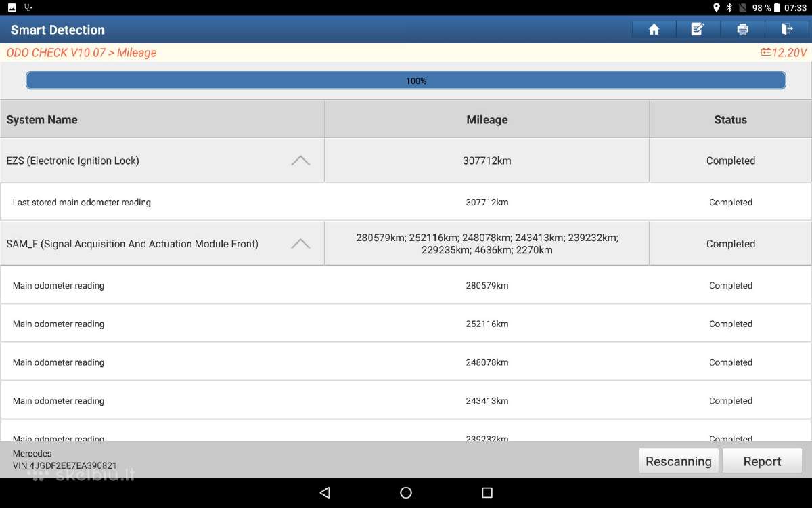Viewport: 812px width, 508px height.
Task: Click the Rescanning button
Action: (x=679, y=461)
